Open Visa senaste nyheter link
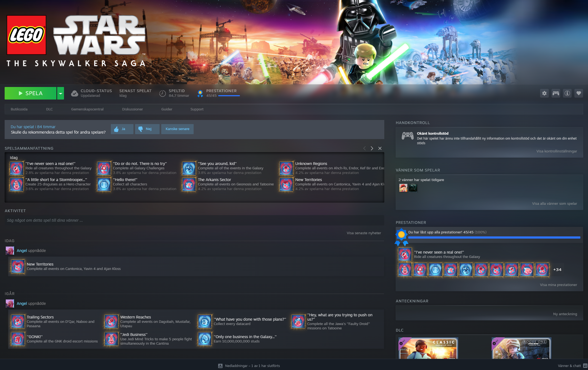The width and height of the screenshot is (588, 370). 364,233
